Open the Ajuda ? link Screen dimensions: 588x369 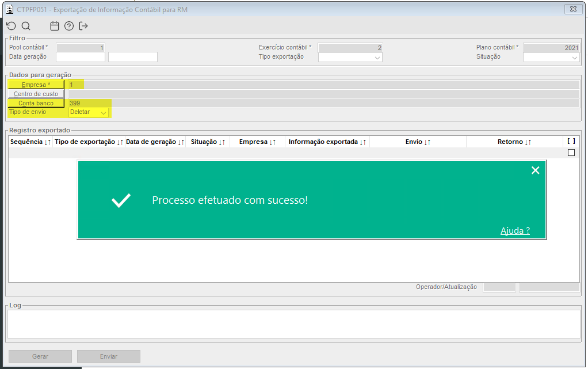coord(515,230)
